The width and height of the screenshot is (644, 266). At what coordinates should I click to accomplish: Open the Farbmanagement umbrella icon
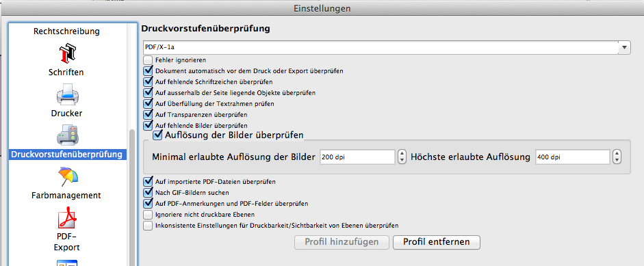[x=67, y=177]
